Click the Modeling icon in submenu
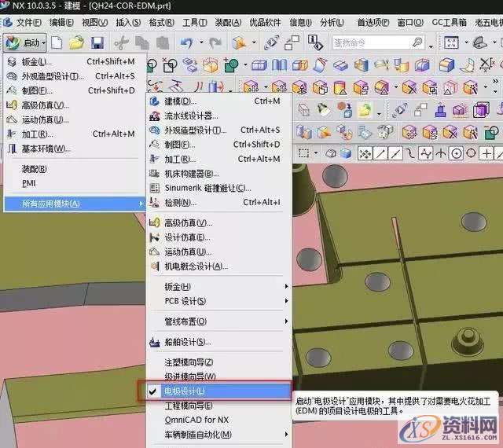The height and width of the screenshot is (448, 503). [154, 101]
